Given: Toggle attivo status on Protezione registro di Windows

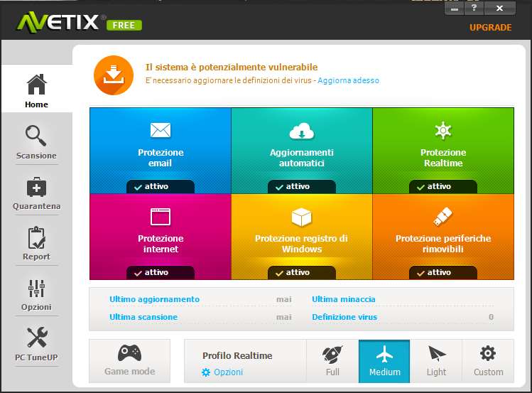Looking at the screenshot, I should pos(302,272).
